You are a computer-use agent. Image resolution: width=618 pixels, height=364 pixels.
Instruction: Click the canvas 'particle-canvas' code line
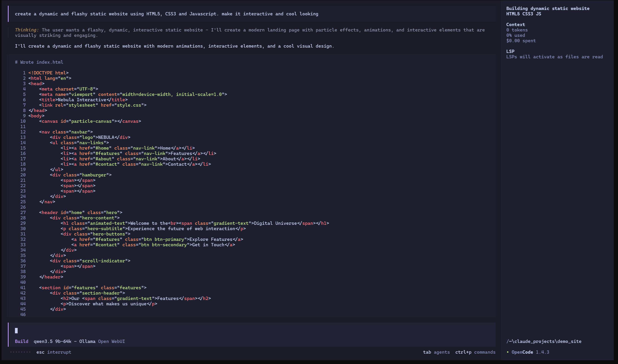pos(90,121)
